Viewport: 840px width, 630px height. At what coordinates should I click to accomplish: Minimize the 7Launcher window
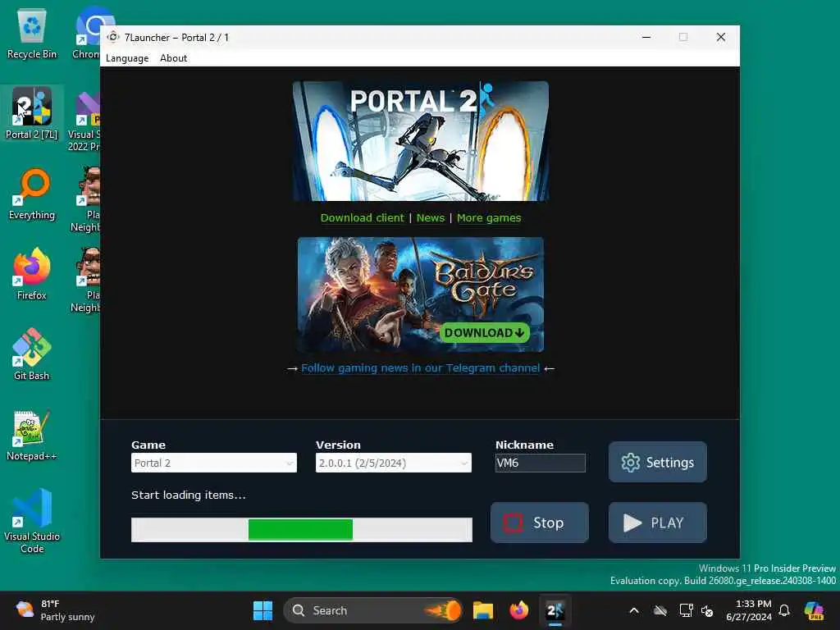click(x=646, y=37)
